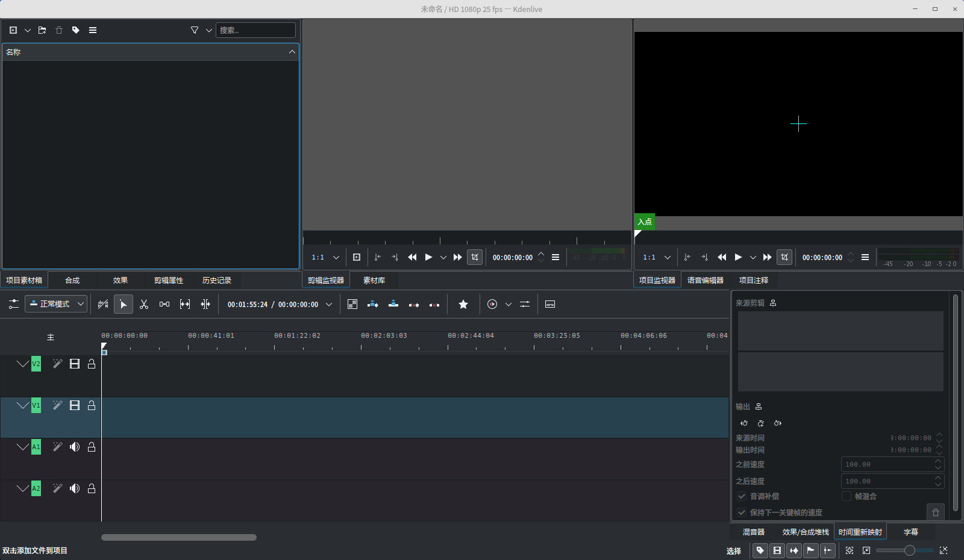Click the filter funnel icon in bin
Viewport: 964px width, 560px height.
(x=195, y=30)
